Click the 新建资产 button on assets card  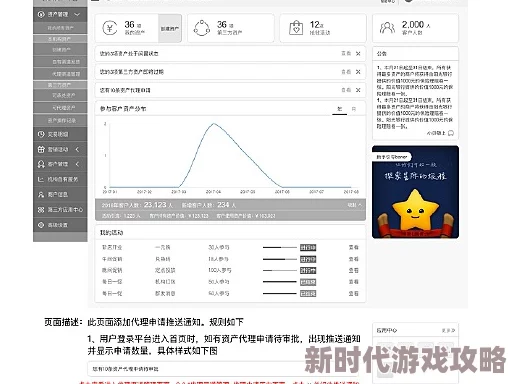pyautogui.click(x=170, y=29)
